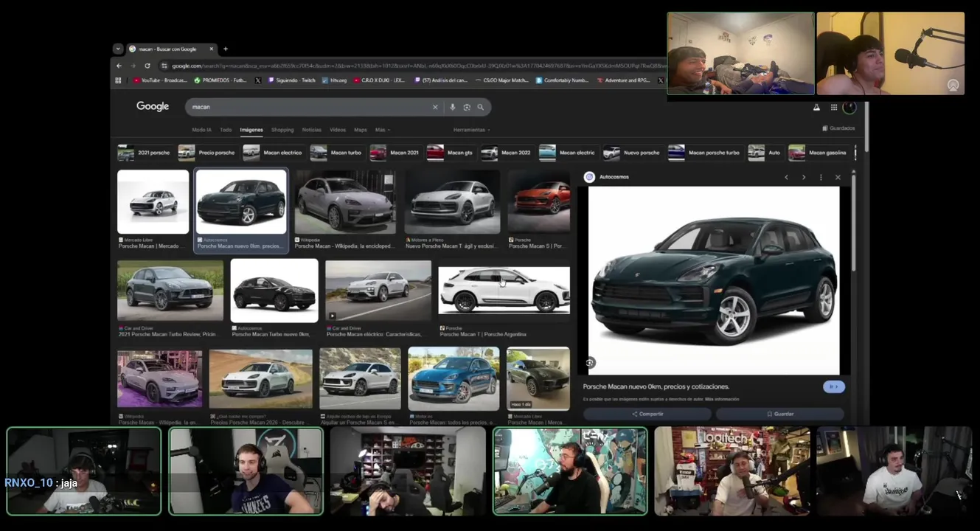Open Autocosmos source site icon
980x531 pixels.
coord(589,177)
